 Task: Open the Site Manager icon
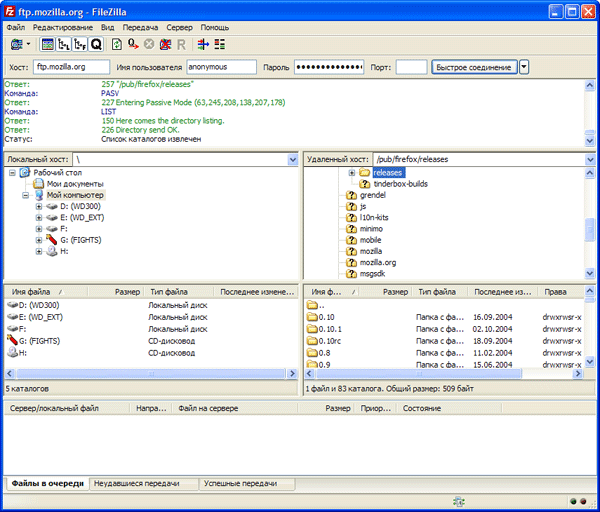click(16, 44)
